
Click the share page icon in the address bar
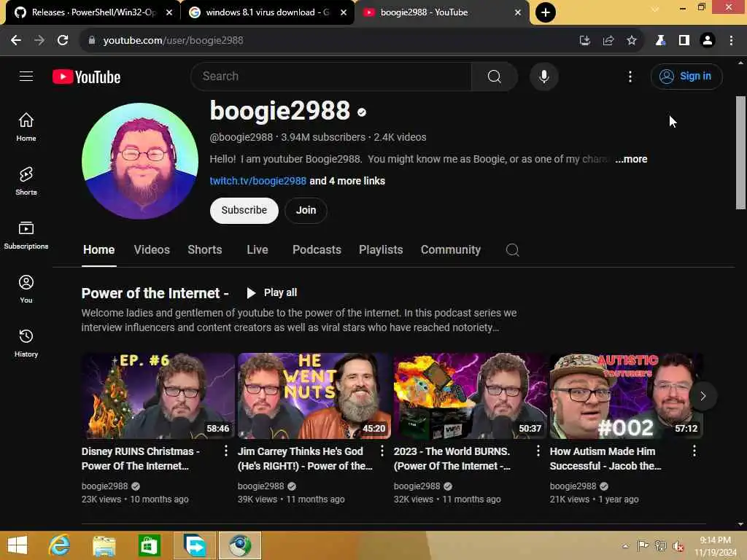[608, 41]
